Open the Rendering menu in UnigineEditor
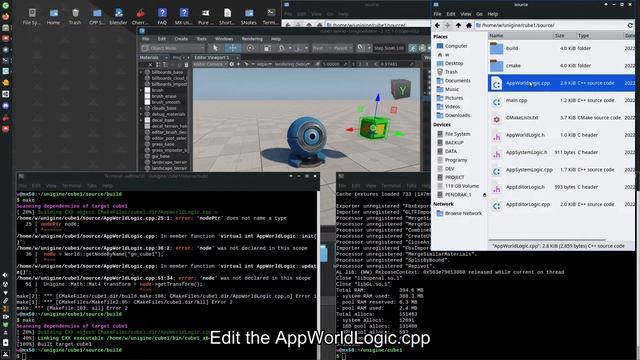This screenshot has height=360, width=640. pyautogui.click(x=252, y=39)
